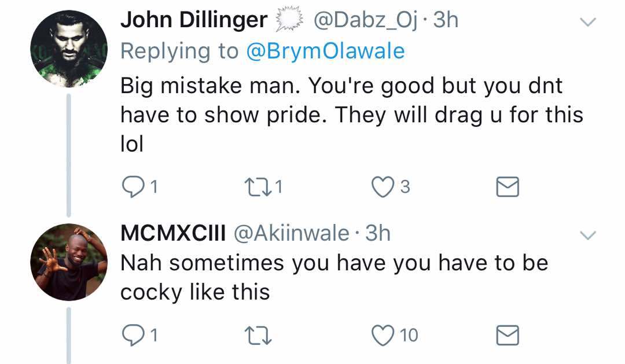This screenshot has height=364, width=625.
Task: Like John Dillinger's tweet
Action: (x=383, y=186)
